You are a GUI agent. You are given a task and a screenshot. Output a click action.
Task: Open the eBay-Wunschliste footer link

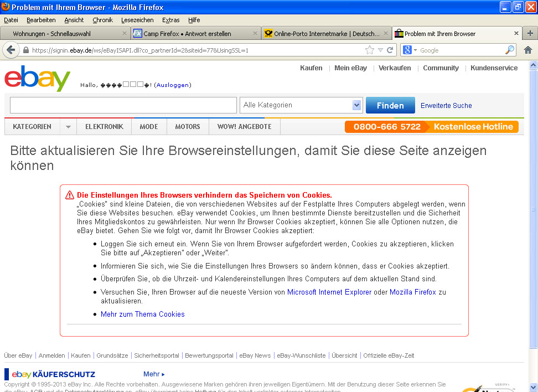click(x=301, y=355)
